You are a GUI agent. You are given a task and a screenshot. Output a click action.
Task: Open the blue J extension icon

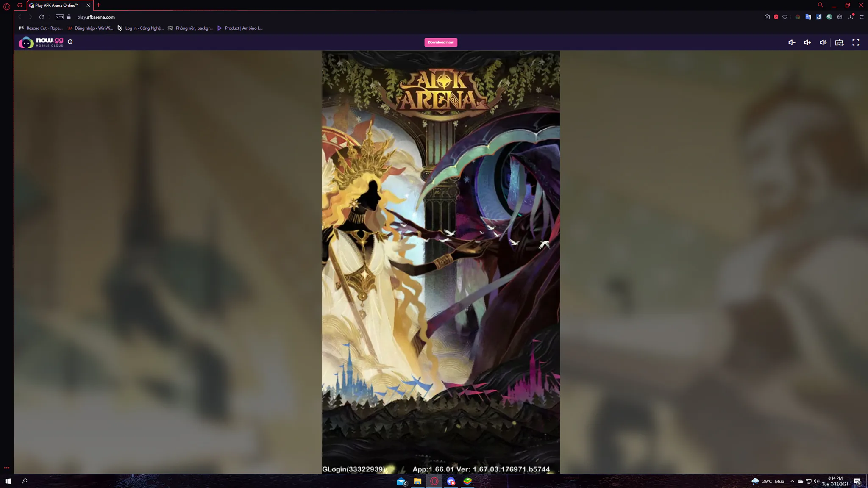coord(819,17)
